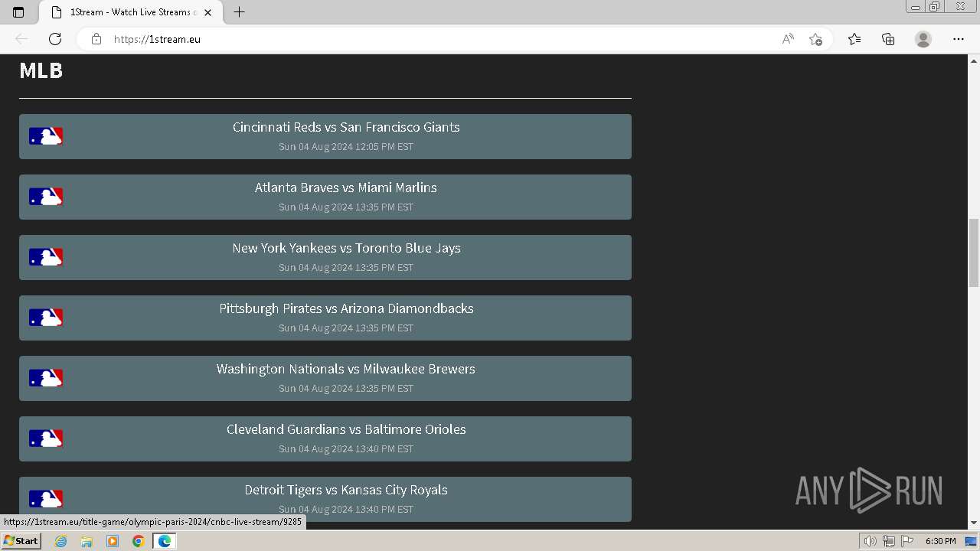Open Favorites list icon
980x551 pixels.
[x=854, y=39]
